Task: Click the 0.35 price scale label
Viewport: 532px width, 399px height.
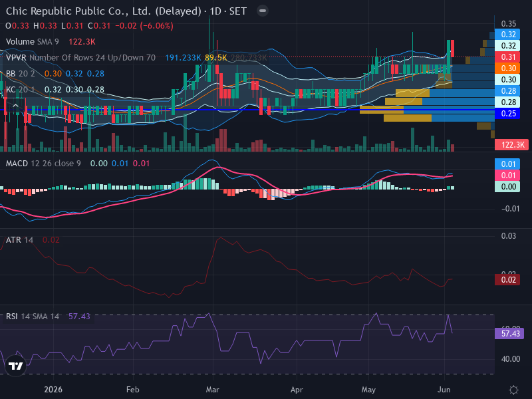Action: 509,24
